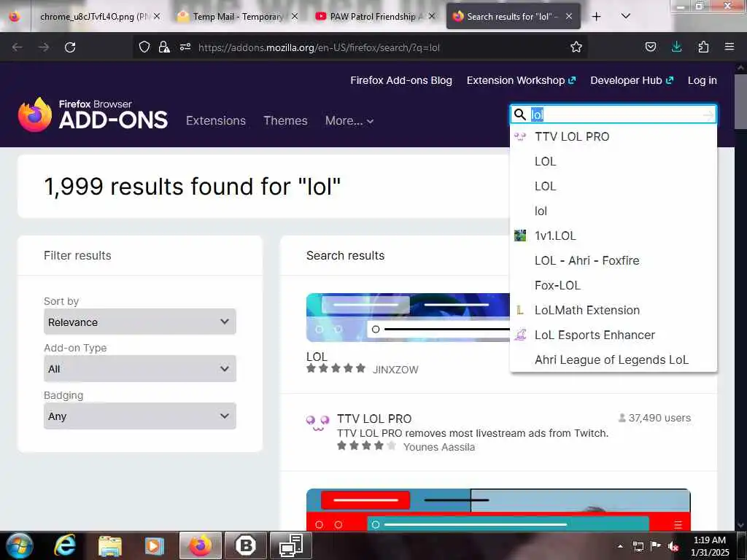Viewport: 747px width, 560px height.
Task: Click the Firefox Add-ons logo
Action: point(93,114)
